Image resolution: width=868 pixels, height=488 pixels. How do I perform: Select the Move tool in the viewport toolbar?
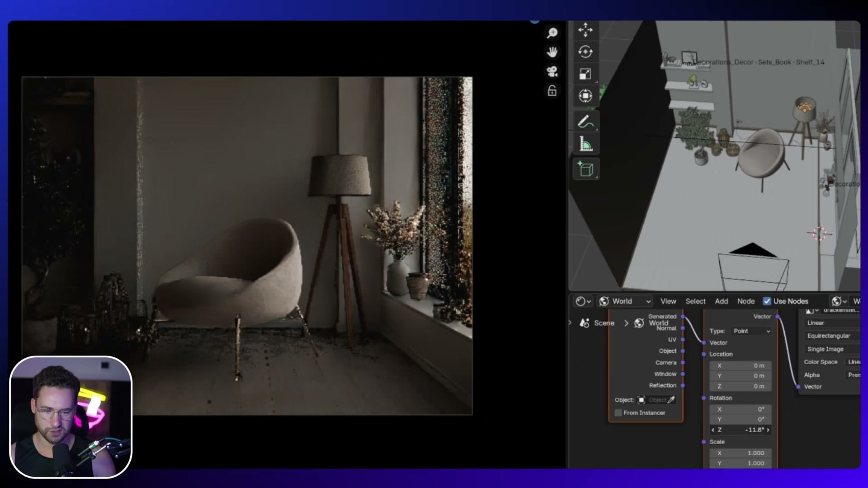(585, 30)
